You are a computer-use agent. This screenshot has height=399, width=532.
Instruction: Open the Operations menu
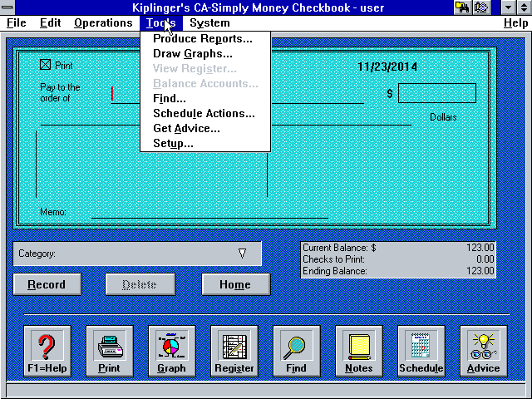(103, 22)
